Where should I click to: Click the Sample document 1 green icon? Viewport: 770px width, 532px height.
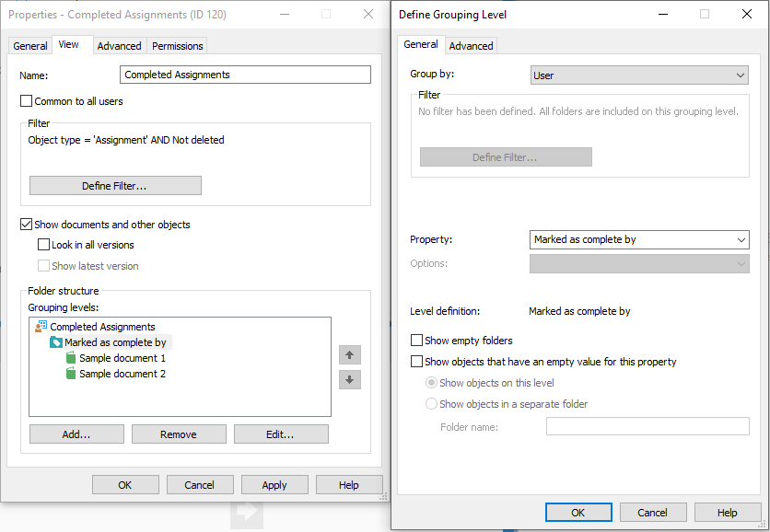coord(71,358)
